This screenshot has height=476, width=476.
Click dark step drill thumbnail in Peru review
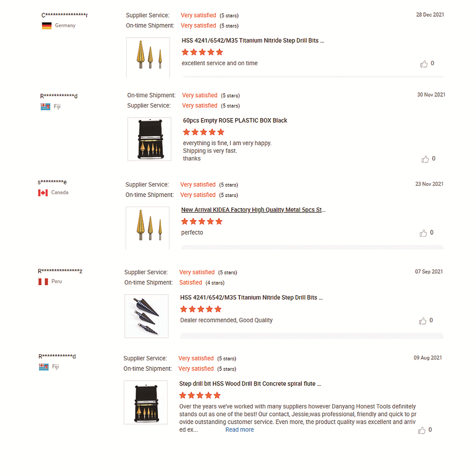(147, 316)
